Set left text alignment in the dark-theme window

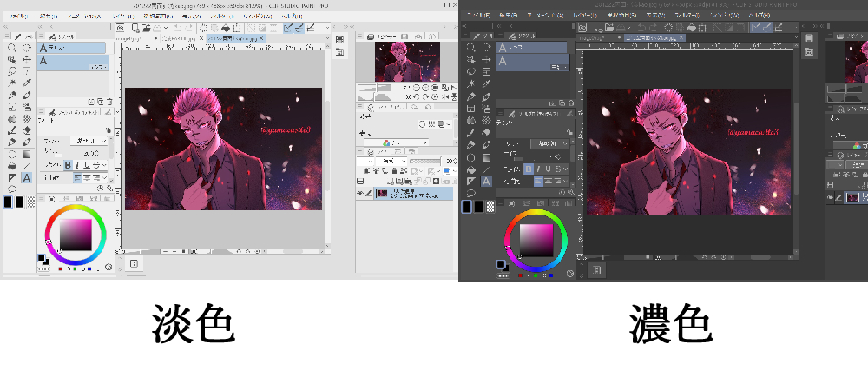538,181
